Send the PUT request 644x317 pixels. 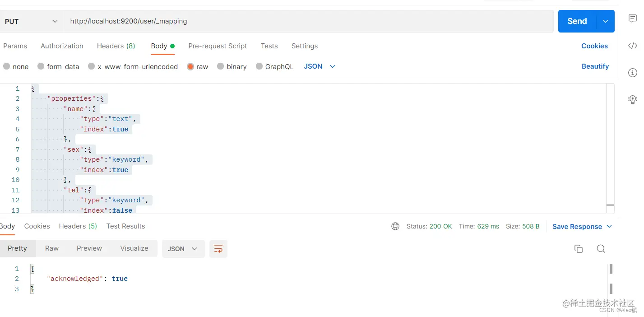[x=577, y=21]
